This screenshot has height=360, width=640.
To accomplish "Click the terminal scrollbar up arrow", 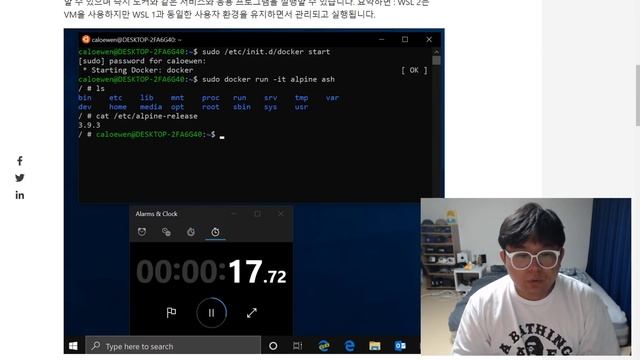I will click(436, 52).
